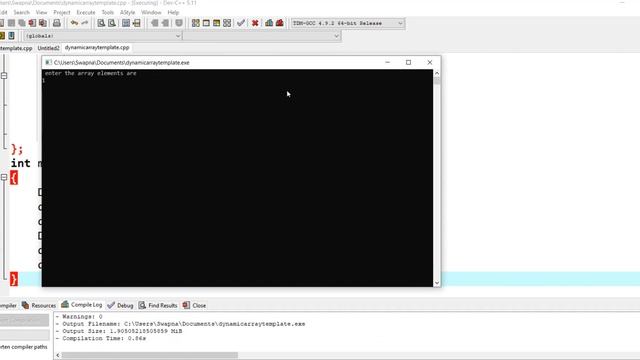Screen dimensions: 640x360
Task: Click the Redo toolbar icon
Action: 84,23
